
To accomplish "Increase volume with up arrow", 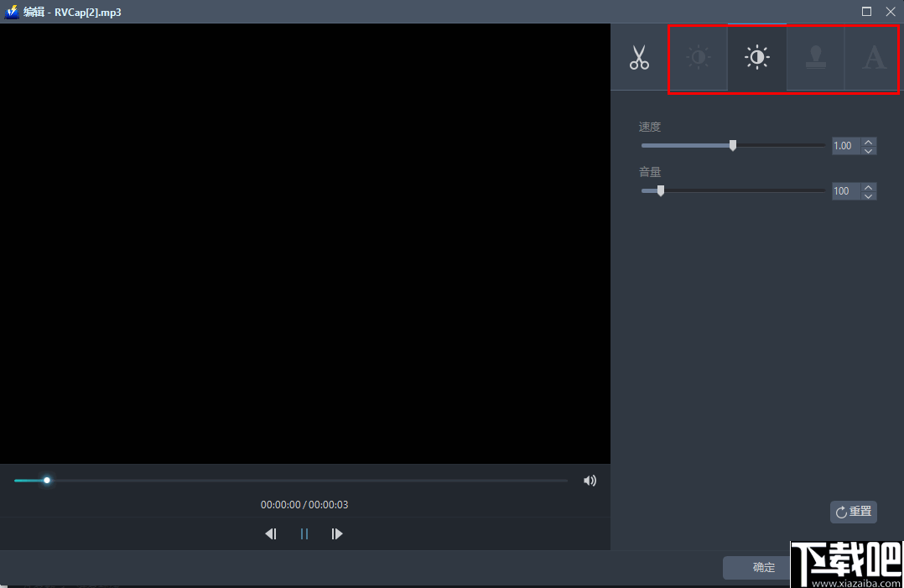I will (868, 187).
